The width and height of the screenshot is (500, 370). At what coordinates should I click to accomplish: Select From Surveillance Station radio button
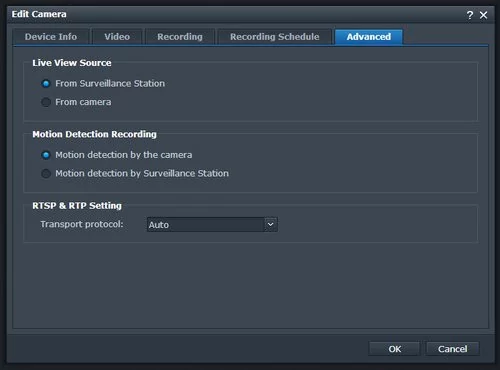point(46,83)
